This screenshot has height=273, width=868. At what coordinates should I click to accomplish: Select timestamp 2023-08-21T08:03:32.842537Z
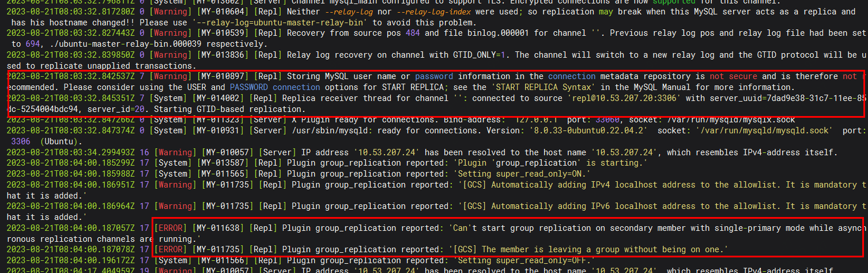69,76
